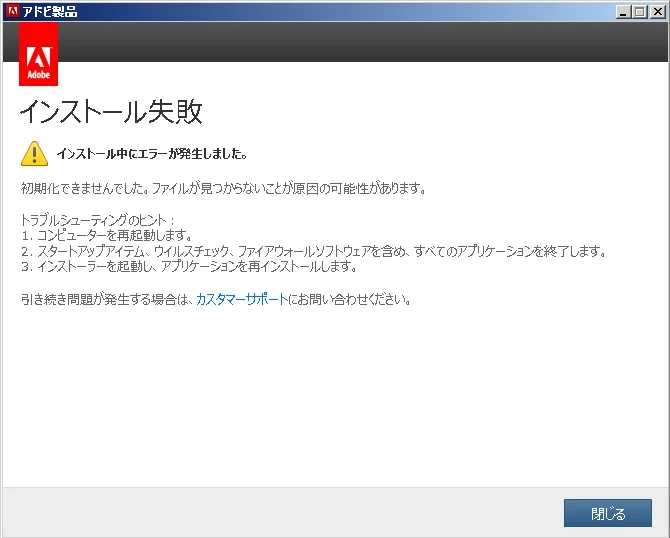Click the インストール失敗 heading
The width and height of the screenshot is (670, 538).
tap(111, 112)
